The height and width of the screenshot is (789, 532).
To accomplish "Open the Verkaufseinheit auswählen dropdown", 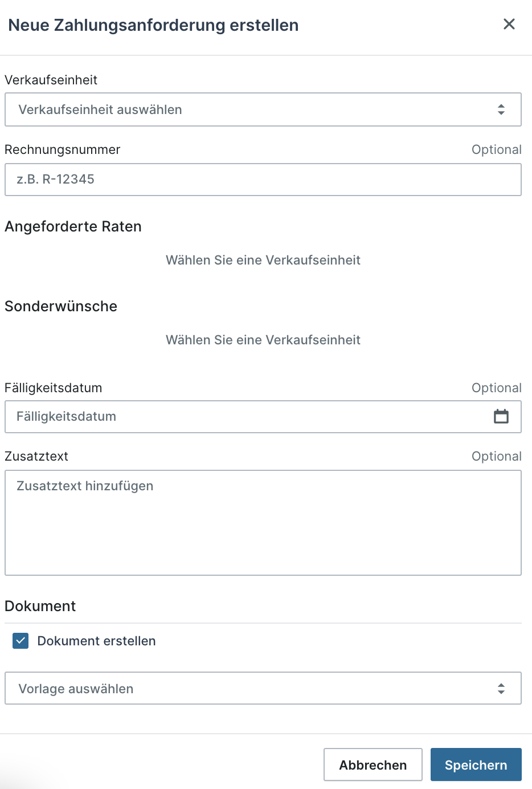I will tap(251, 109).
